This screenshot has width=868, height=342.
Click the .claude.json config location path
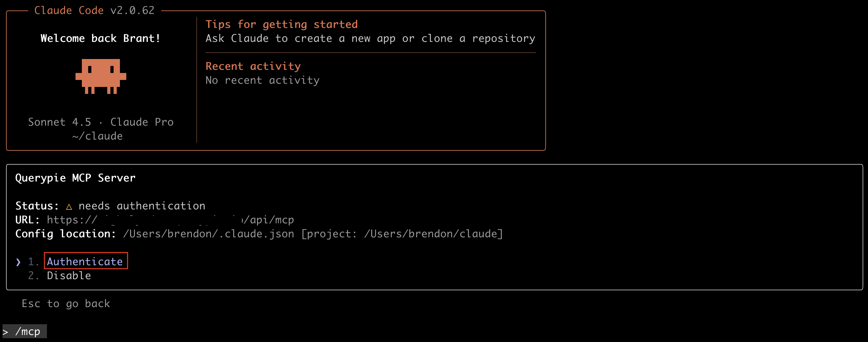[x=208, y=234]
